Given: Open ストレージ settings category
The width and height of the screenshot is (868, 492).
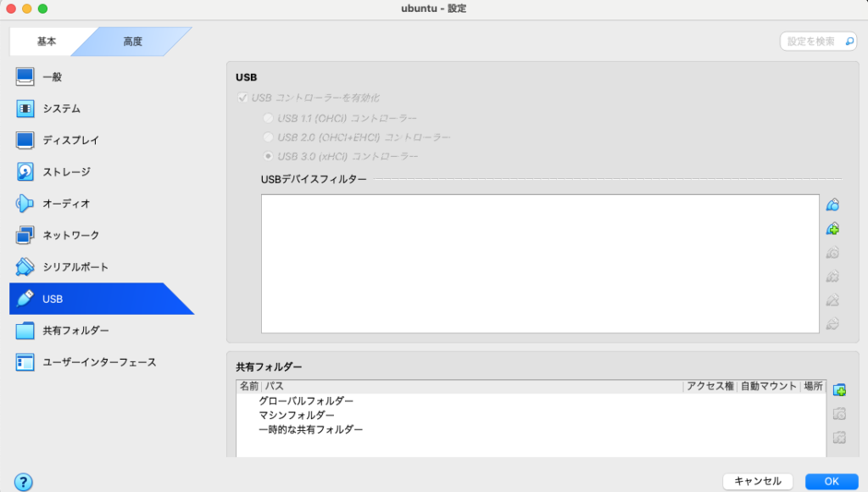Looking at the screenshot, I should pyautogui.click(x=66, y=171).
